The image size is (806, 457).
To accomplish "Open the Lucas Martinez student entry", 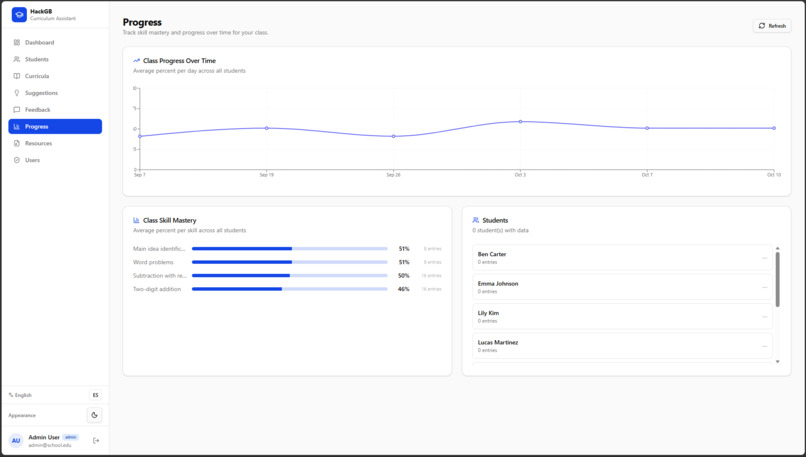I will coord(622,346).
